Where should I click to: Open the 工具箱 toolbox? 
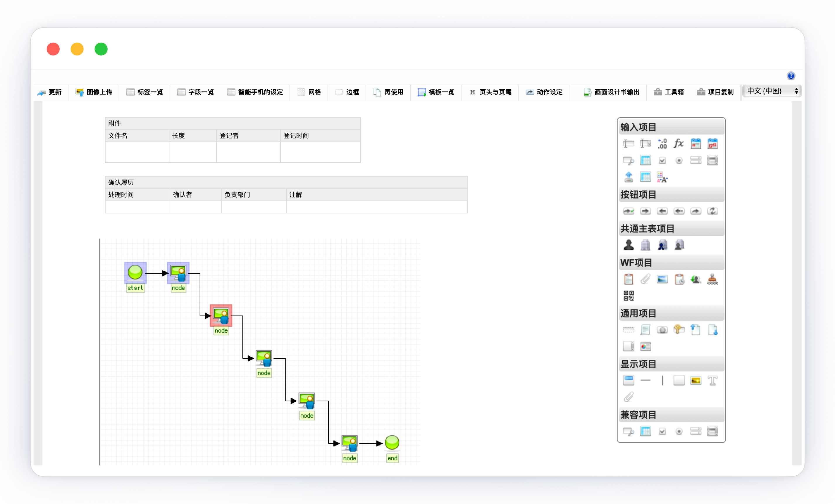(669, 92)
